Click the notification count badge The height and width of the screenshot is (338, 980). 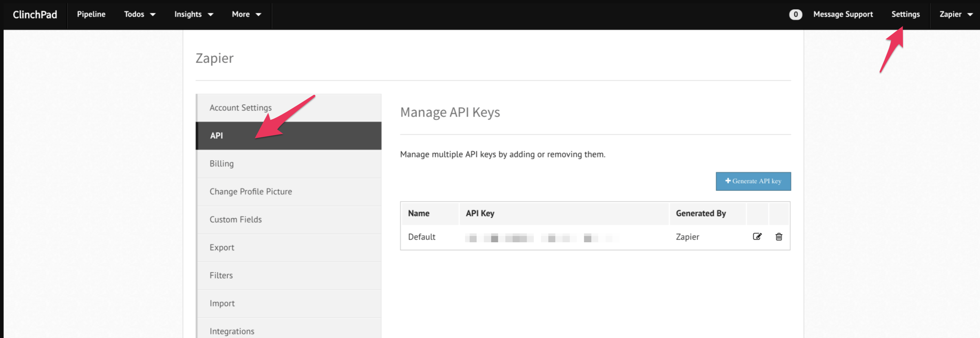click(x=796, y=15)
